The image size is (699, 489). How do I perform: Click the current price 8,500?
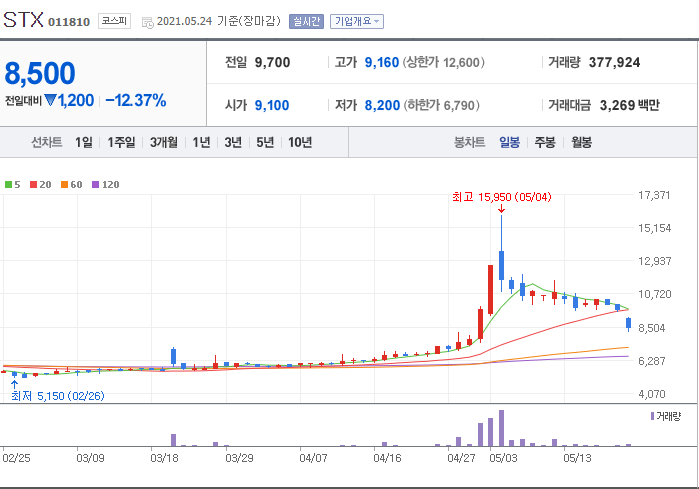[x=40, y=74]
